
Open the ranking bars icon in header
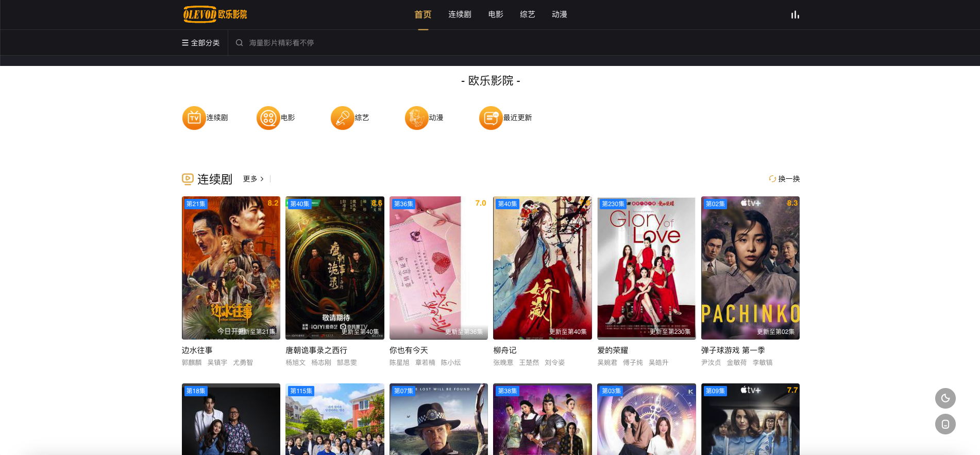[795, 14]
